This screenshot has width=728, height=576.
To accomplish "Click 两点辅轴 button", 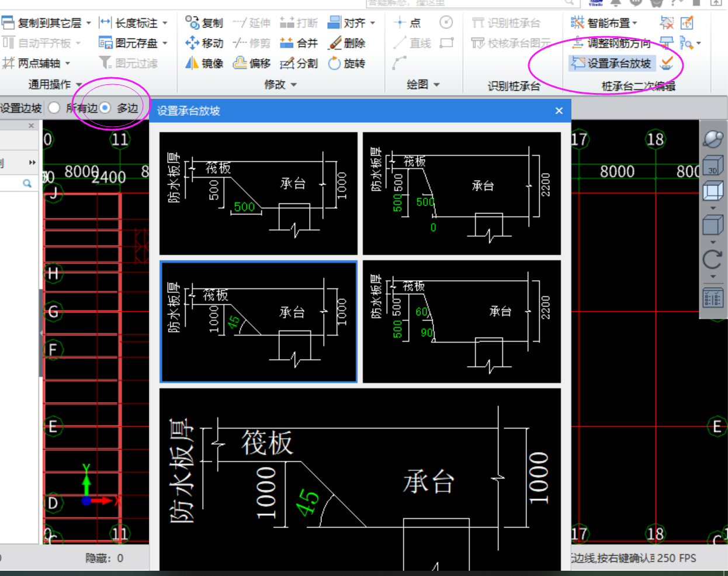I will pos(32,63).
